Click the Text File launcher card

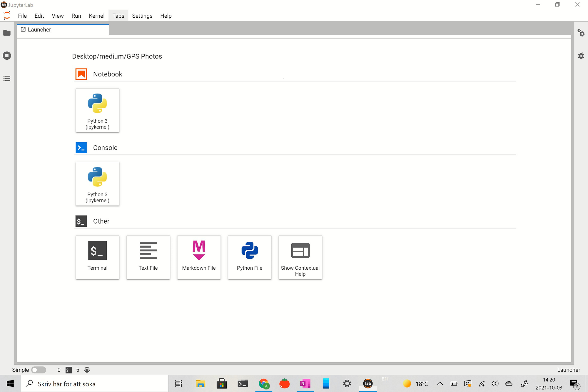(148, 257)
